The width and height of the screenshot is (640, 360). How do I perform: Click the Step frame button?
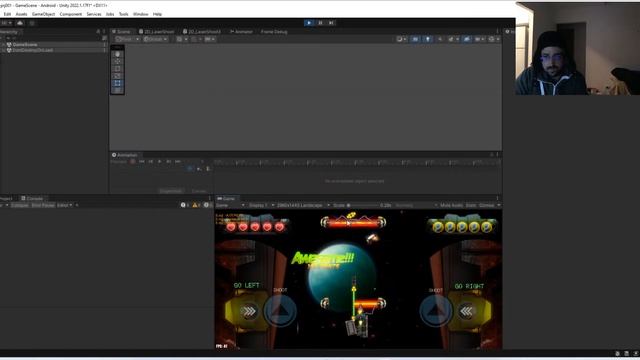click(331, 23)
